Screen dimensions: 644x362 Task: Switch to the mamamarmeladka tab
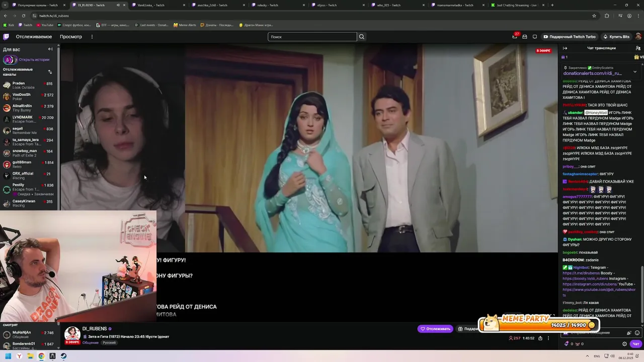(459, 5)
